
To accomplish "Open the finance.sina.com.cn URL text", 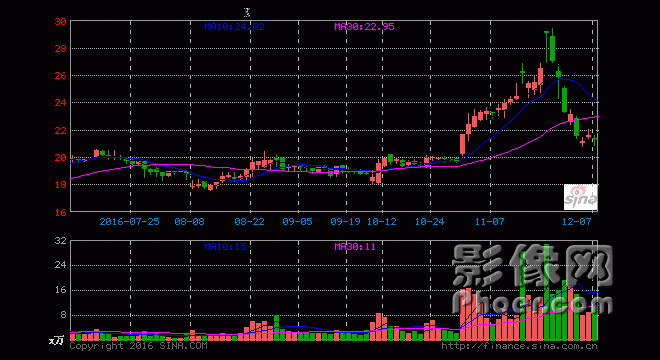I will (x=519, y=346).
